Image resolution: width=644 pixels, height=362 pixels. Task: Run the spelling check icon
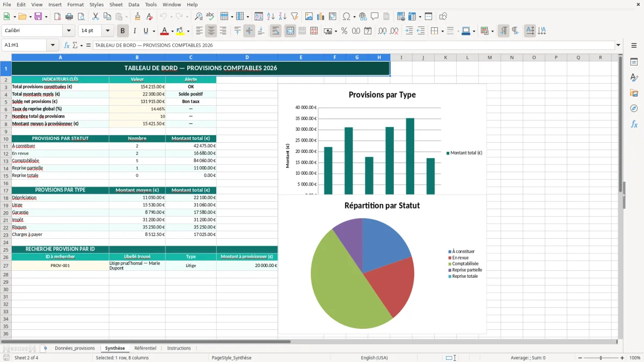(x=210, y=17)
